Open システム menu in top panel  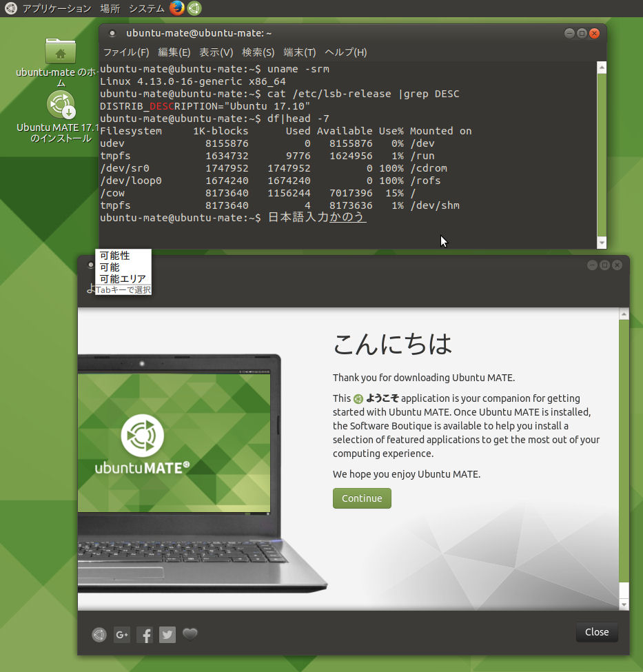click(x=147, y=8)
